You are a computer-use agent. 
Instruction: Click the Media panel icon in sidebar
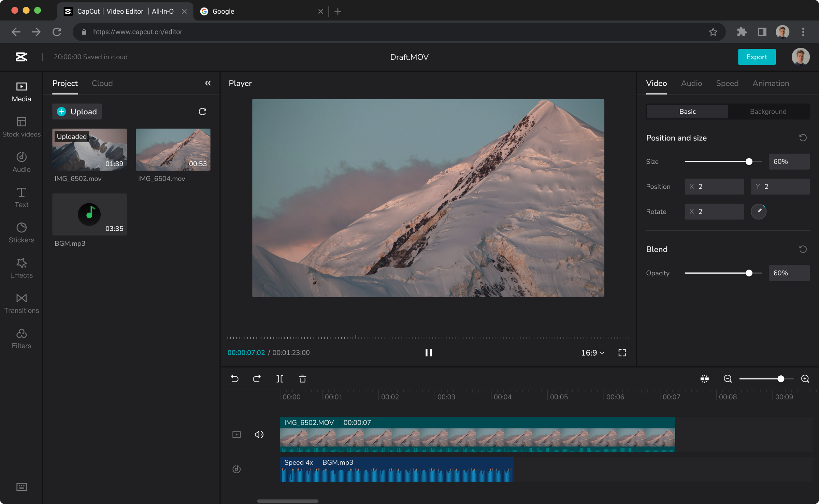tap(21, 91)
